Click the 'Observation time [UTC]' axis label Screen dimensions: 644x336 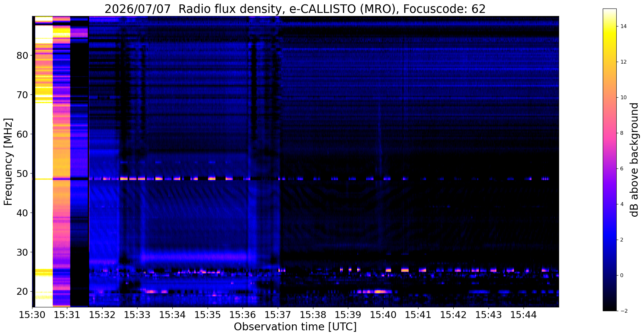(x=295, y=327)
